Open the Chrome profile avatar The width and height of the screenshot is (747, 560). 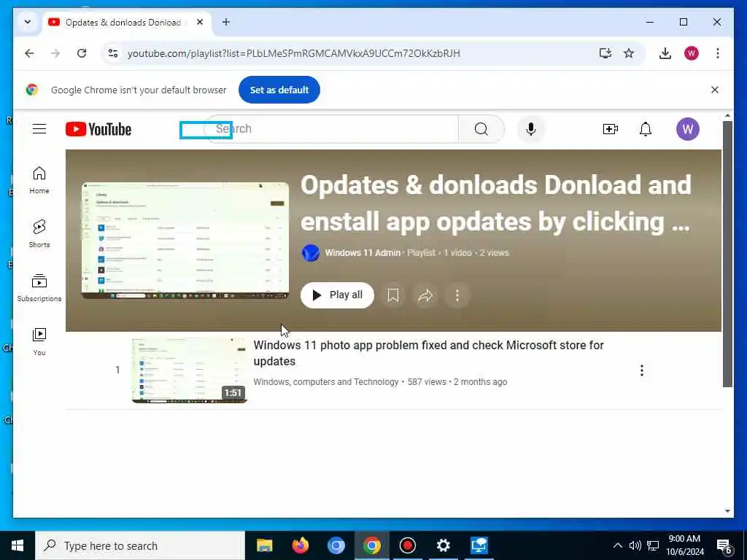692,53
